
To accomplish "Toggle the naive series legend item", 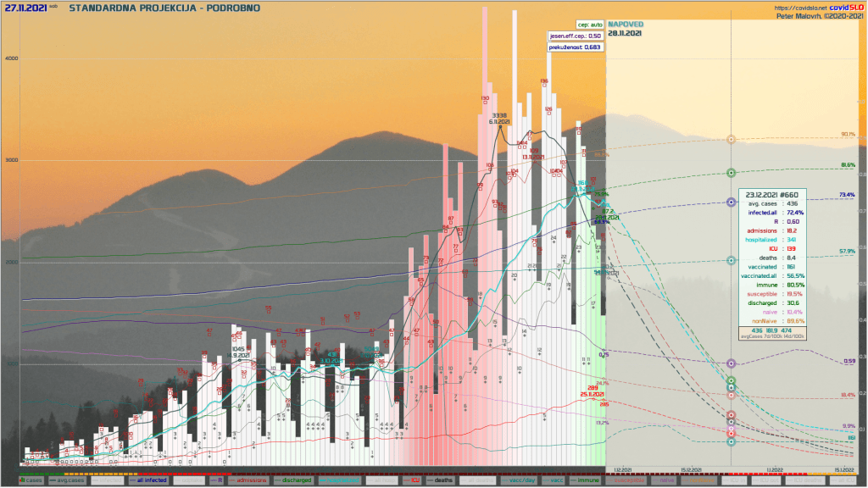I will (666, 480).
